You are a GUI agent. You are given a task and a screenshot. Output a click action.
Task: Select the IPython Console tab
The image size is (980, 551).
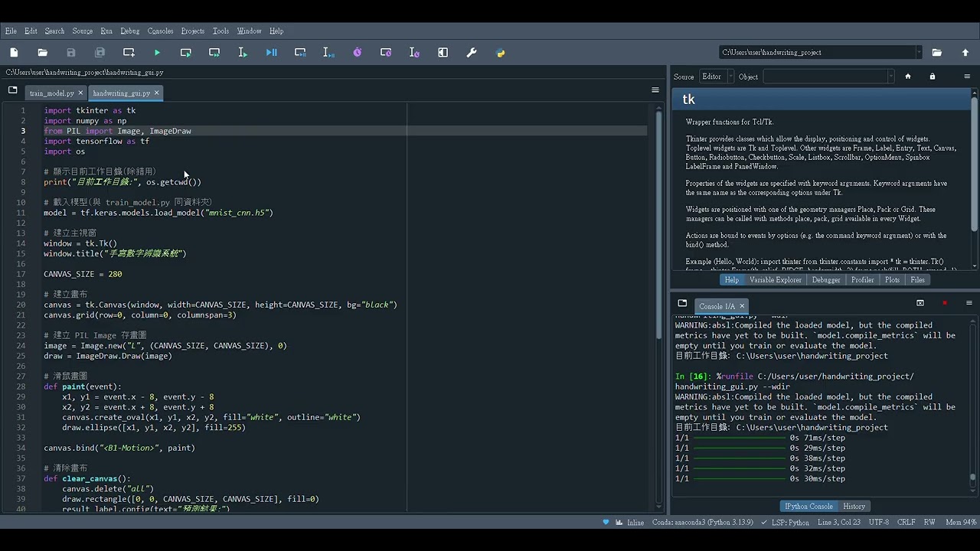[x=808, y=507]
